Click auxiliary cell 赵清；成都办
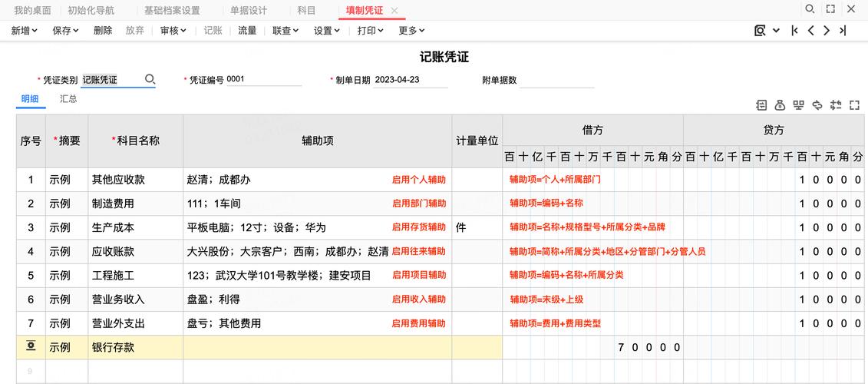This screenshot has height=384, width=868. (318, 180)
